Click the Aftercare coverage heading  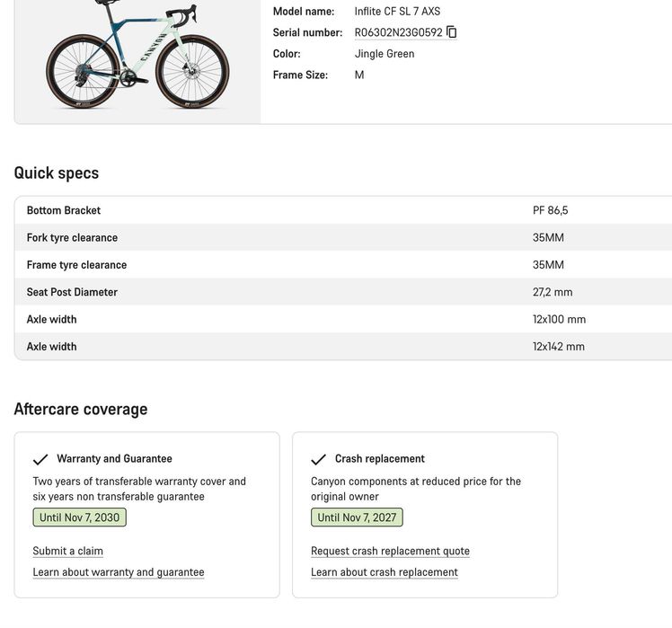[81, 409]
